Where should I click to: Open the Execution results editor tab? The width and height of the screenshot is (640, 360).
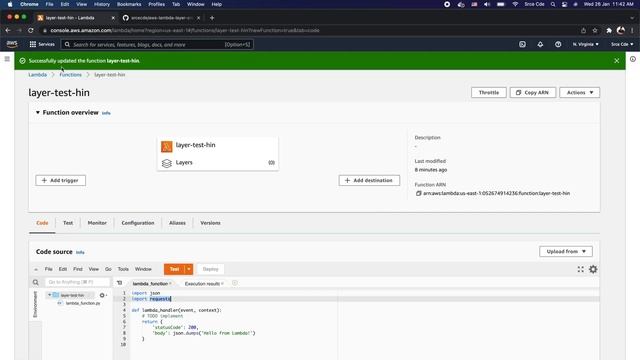[202, 284]
